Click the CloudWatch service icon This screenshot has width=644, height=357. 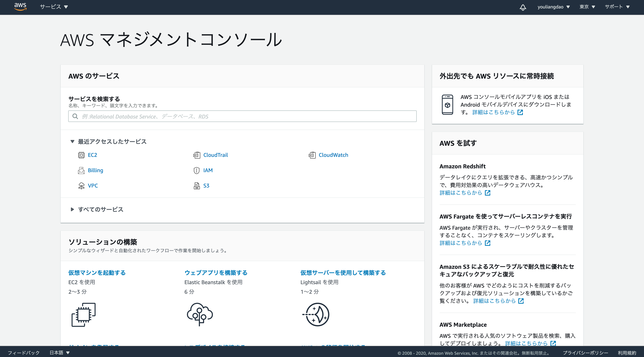(312, 155)
